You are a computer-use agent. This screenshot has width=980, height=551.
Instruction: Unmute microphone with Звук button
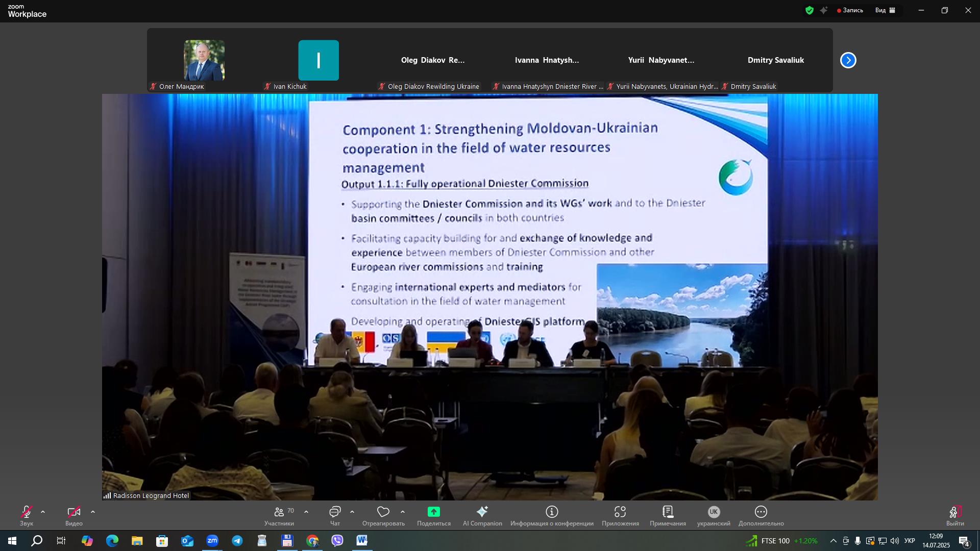click(27, 516)
